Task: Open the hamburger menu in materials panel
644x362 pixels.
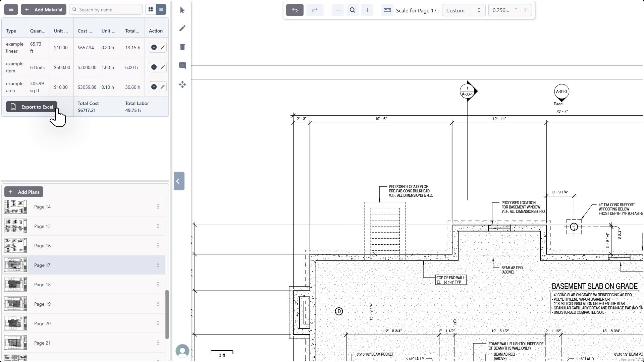Action: pyautogui.click(x=11, y=9)
